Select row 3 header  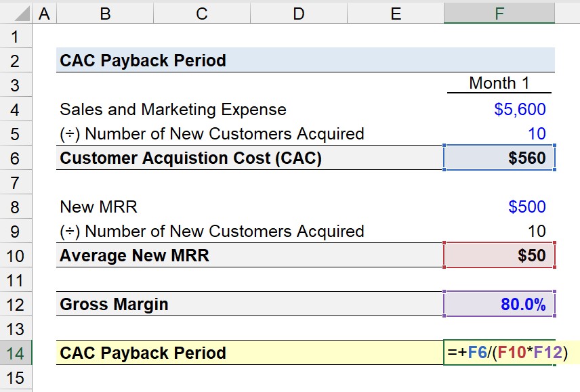[x=16, y=85]
